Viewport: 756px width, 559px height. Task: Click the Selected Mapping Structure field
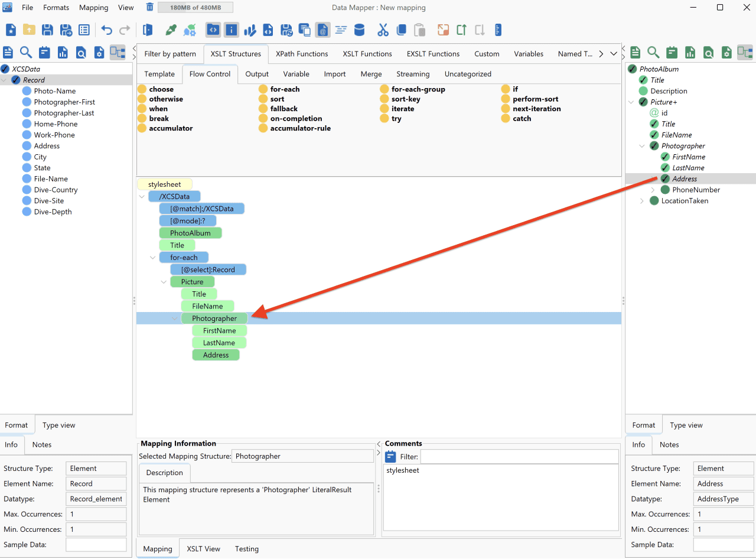303,456
